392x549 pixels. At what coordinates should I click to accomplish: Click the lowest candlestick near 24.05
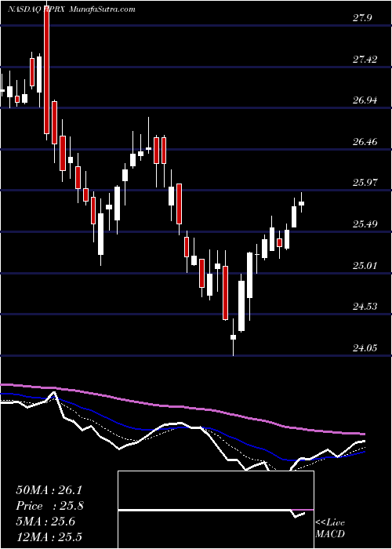(233, 336)
